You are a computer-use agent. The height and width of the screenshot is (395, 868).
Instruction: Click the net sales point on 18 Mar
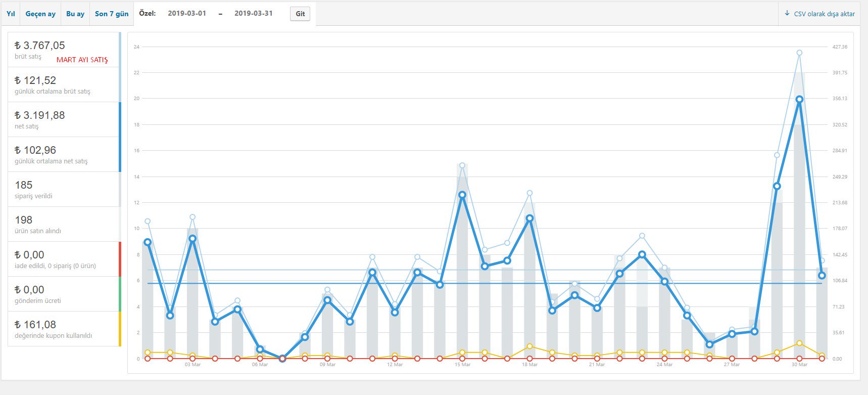pyautogui.click(x=529, y=218)
